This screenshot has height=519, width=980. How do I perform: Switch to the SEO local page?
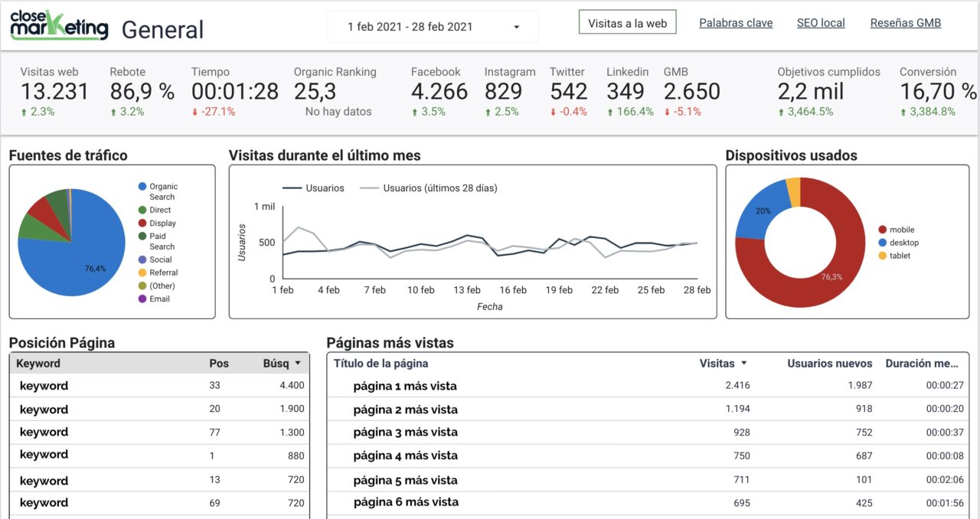tap(821, 22)
